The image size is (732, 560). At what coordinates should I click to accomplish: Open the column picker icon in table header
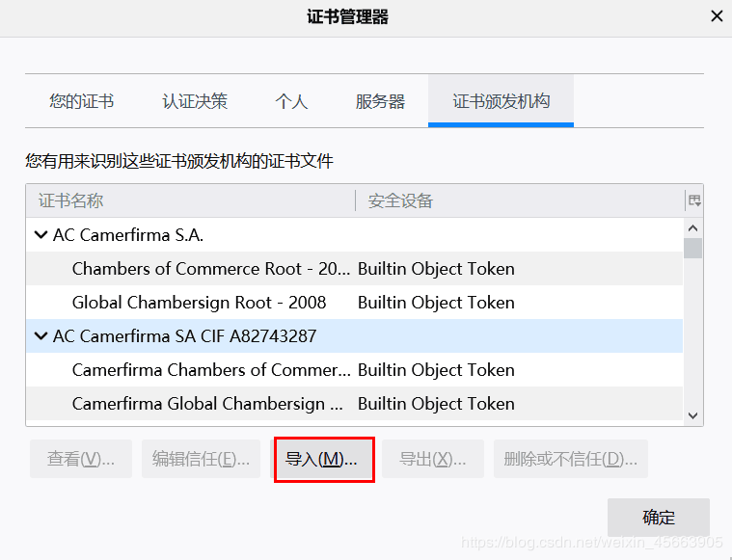pos(694,200)
